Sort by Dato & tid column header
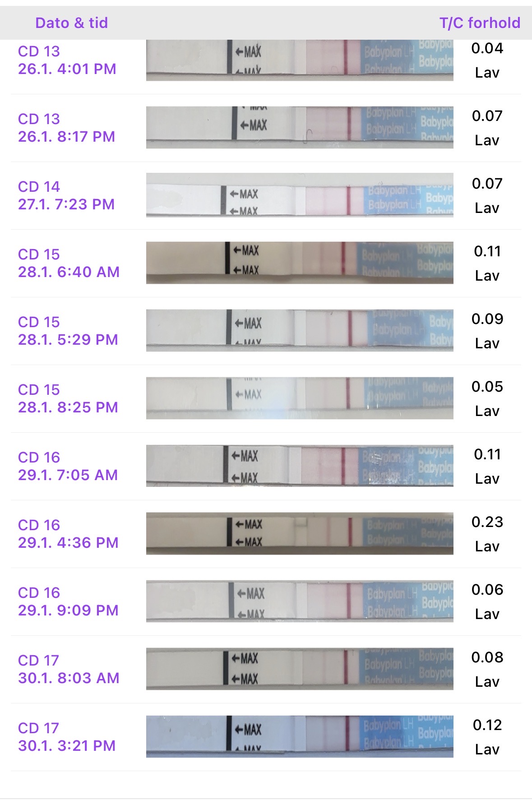Viewport: 532px width, 800px height. [x=71, y=23]
